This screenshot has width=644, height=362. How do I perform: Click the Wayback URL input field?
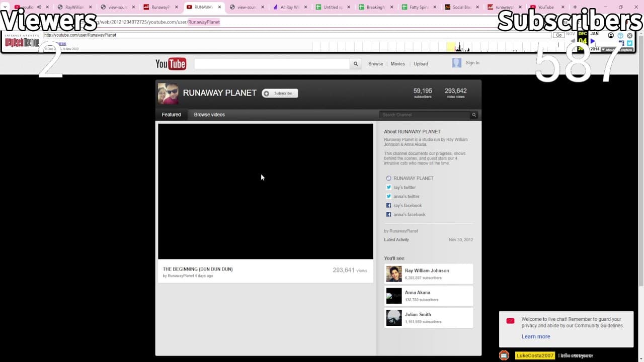point(297,35)
